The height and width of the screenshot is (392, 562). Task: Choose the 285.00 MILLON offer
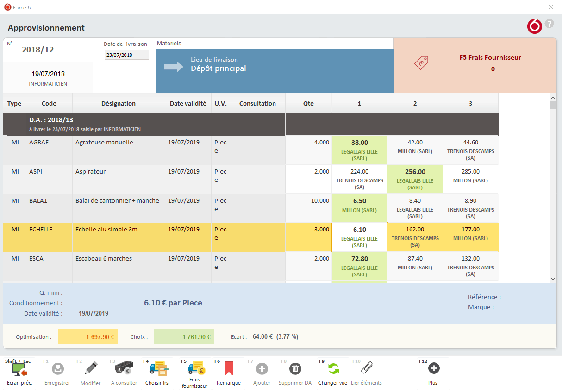point(470,179)
